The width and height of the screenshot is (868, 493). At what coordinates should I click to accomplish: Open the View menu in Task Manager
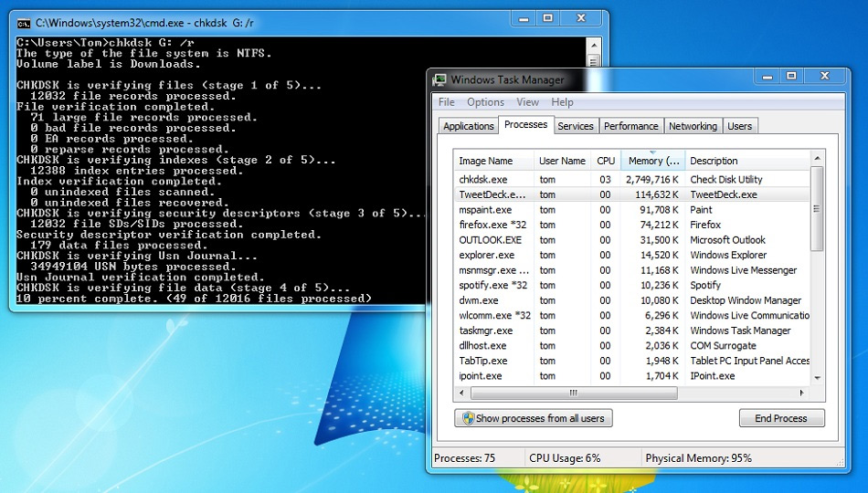pyautogui.click(x=527, y=102)
